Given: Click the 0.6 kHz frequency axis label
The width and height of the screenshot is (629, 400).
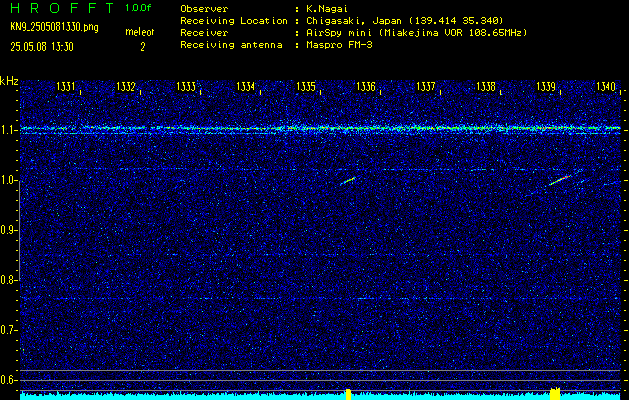Looking at the screenshot, I should pyautogui.click(x=7, y=380).
